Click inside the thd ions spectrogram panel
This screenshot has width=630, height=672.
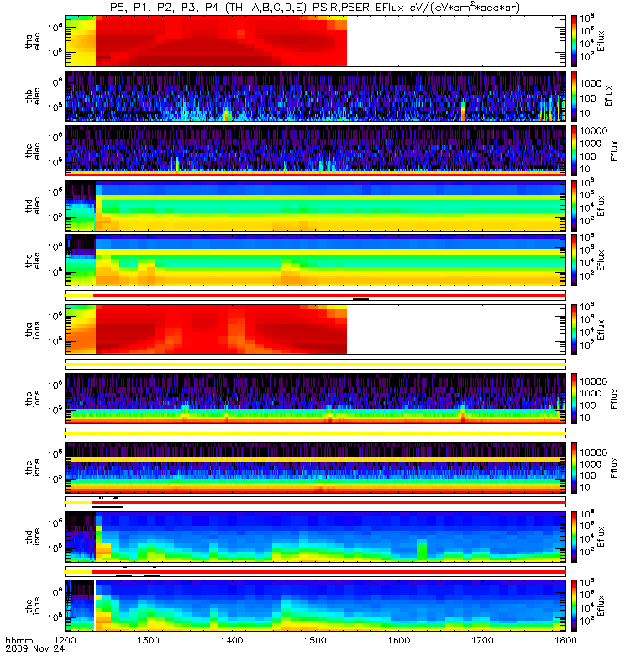tap(315, 536)
